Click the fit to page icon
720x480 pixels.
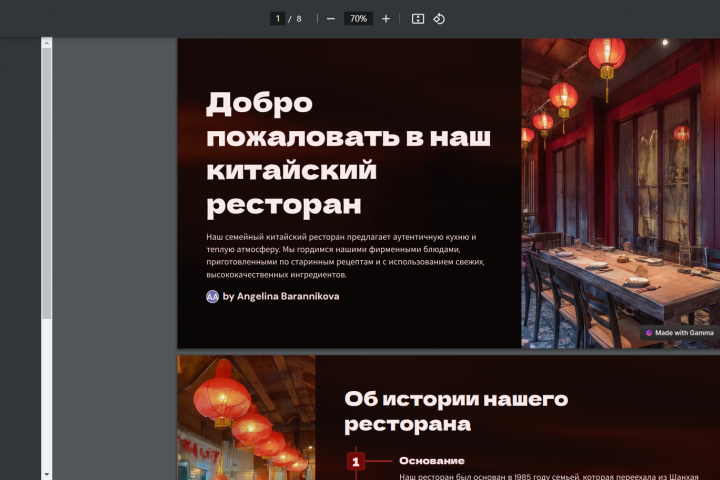[x=418, y=19]
